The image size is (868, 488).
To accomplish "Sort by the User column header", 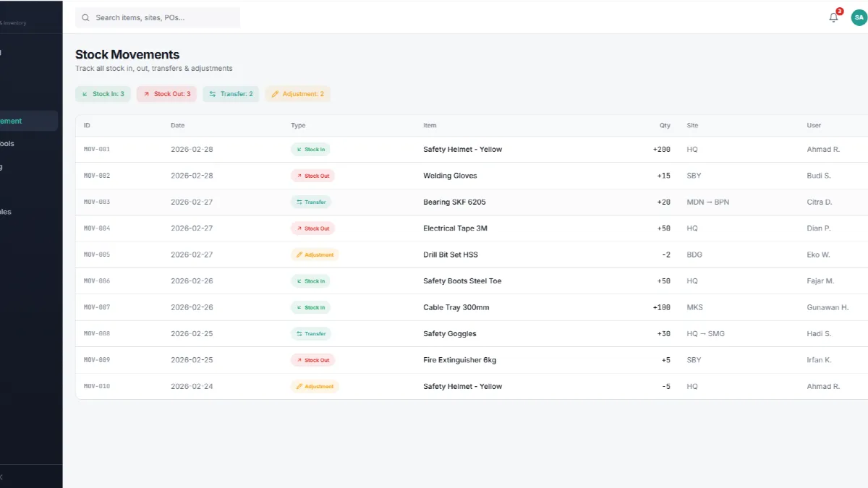I will point(814,126).
